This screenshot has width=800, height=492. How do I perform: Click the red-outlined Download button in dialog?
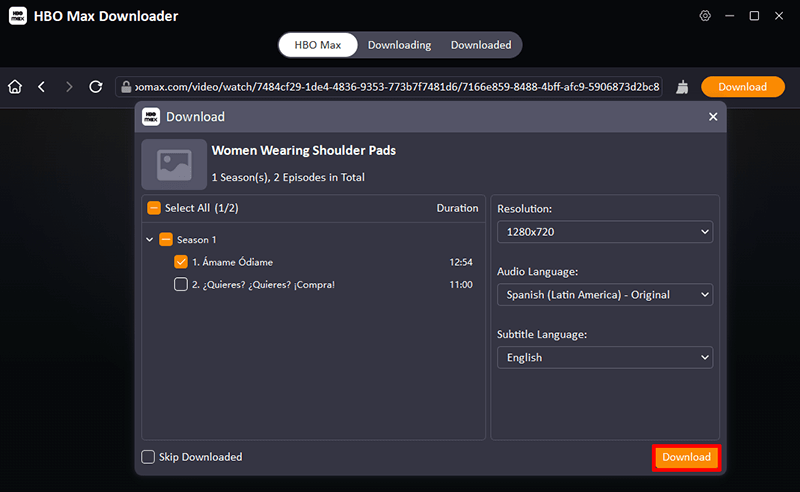tap(686, 457)
